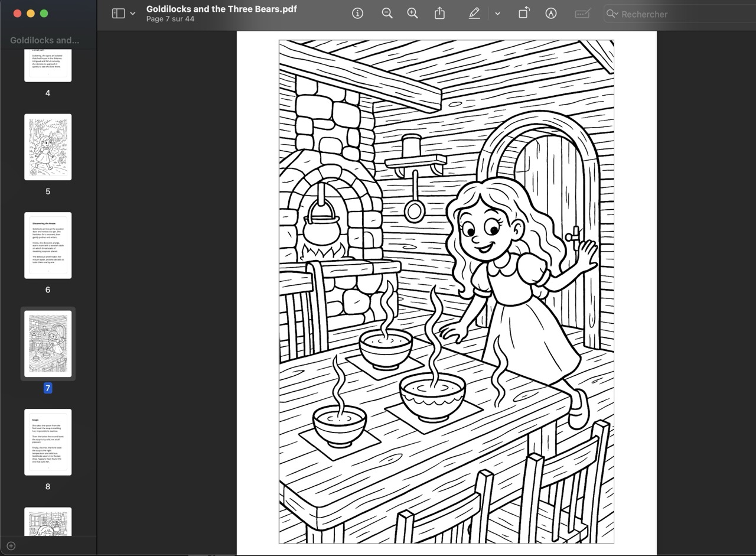
Task: Select page 5 thumbnail
Action: 48,147
